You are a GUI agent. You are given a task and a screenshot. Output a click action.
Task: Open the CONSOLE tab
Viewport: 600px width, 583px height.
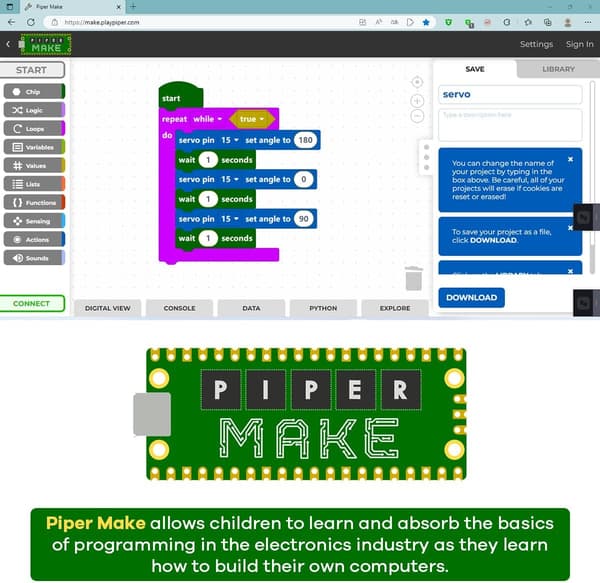[179, 308]
